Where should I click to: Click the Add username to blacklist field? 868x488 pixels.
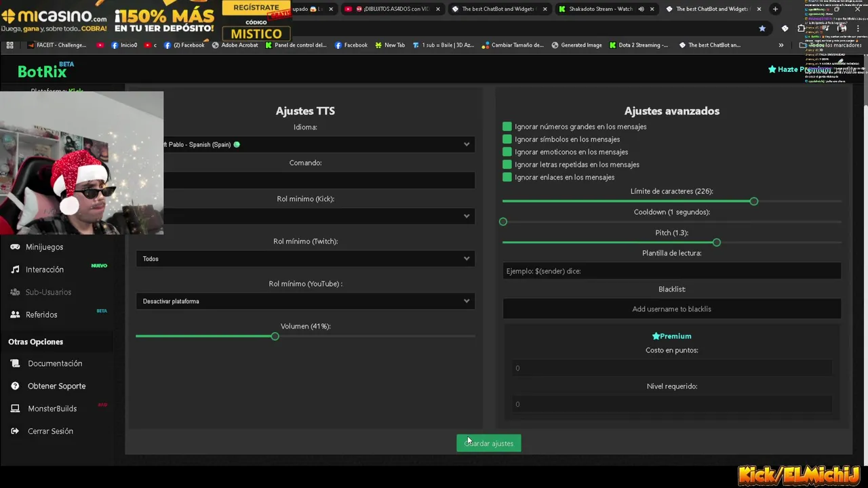[x=671, y=309]
